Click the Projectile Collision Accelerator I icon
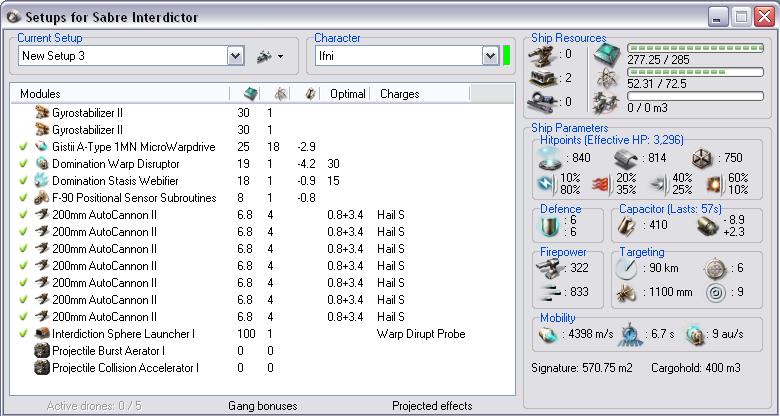780x416 pixels. click(x=41, y=368)
